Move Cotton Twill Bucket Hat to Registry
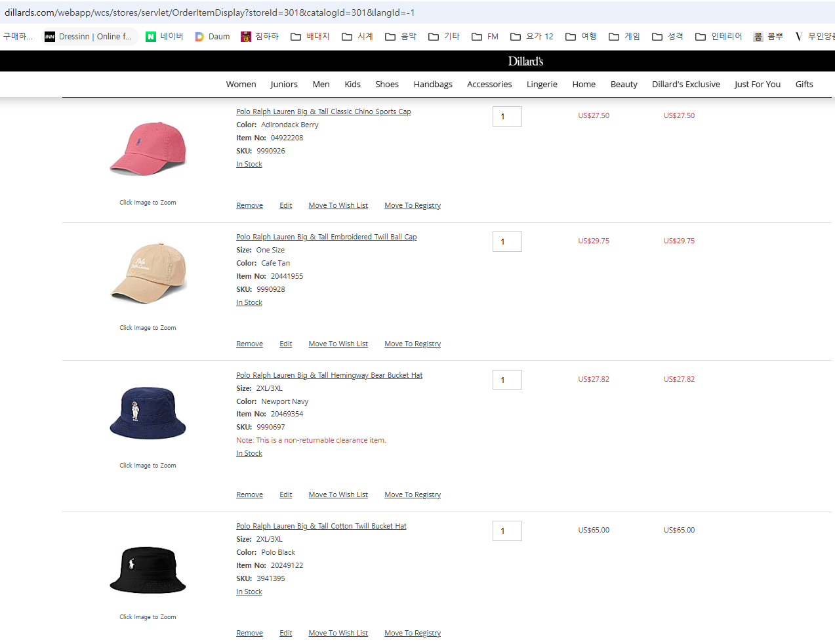 (x=412, y=634)
